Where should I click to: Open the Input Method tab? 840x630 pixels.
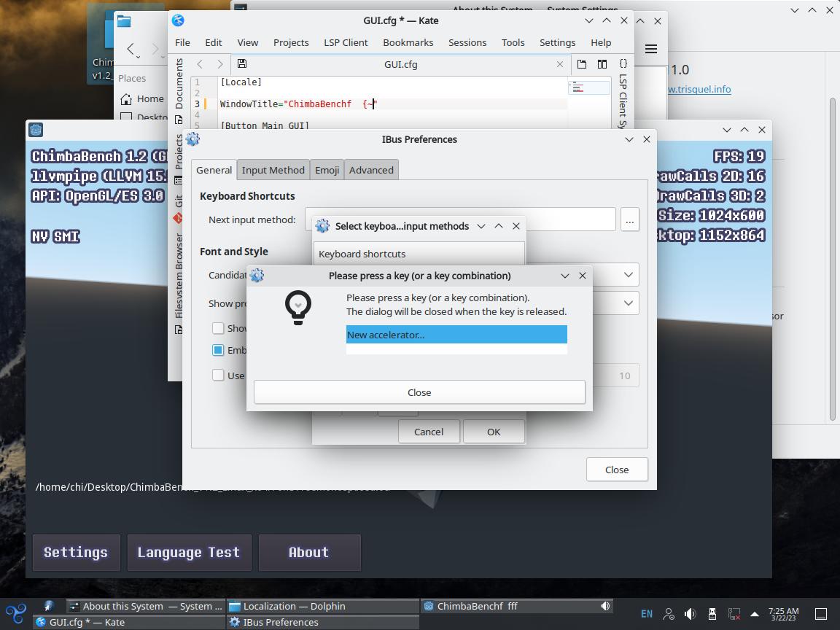273,170
